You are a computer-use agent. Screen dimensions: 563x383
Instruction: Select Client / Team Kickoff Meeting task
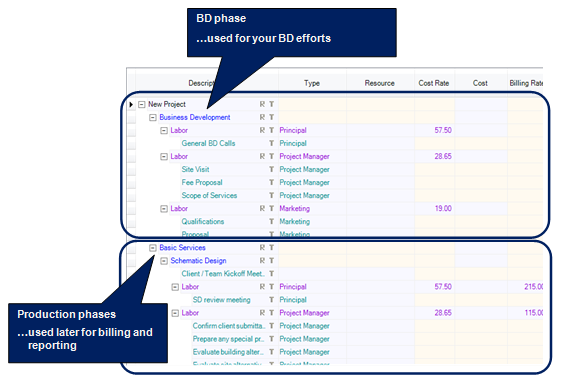(223, 274)
